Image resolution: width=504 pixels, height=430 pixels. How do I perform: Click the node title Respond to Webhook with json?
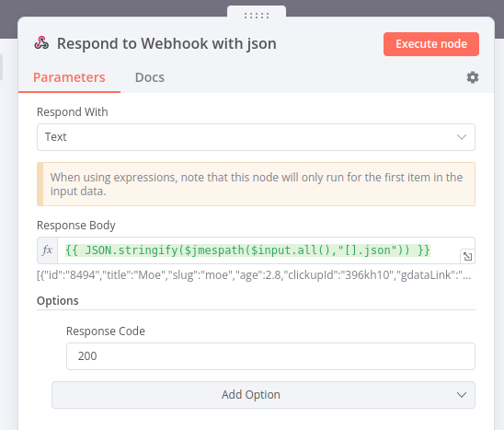[166, 43]
